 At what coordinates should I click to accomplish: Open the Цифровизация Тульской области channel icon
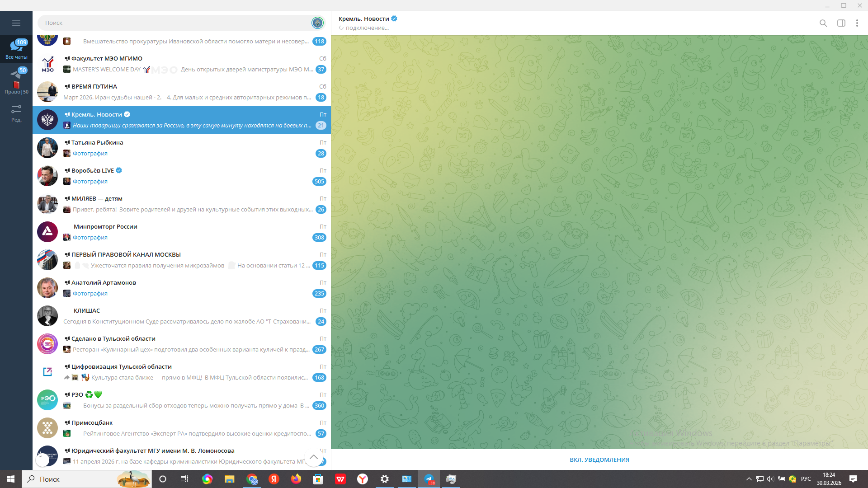pyautogui.click(x=47, y=372)
